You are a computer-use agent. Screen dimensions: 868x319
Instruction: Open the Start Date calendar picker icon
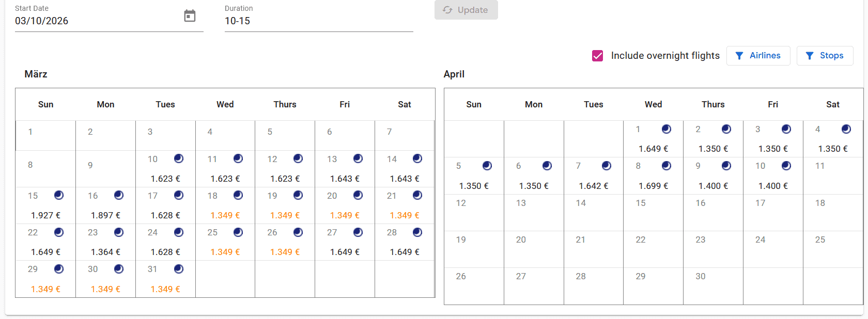coord(190,16)
